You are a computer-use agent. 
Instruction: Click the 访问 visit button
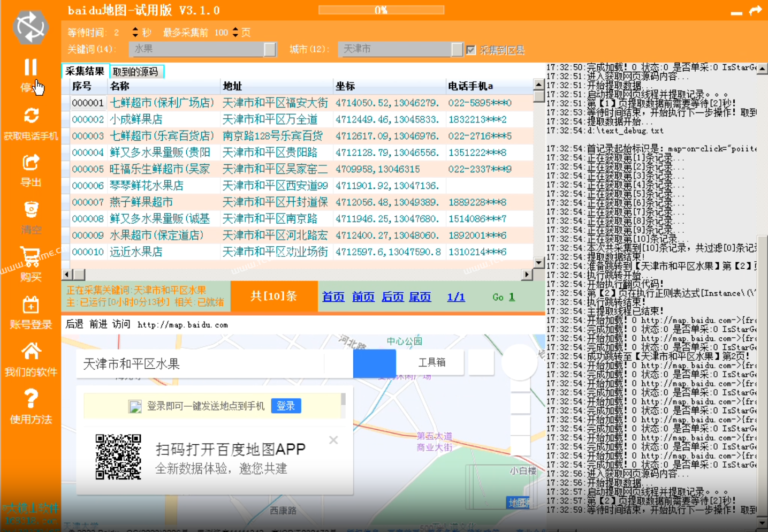(x=121, y=324)
